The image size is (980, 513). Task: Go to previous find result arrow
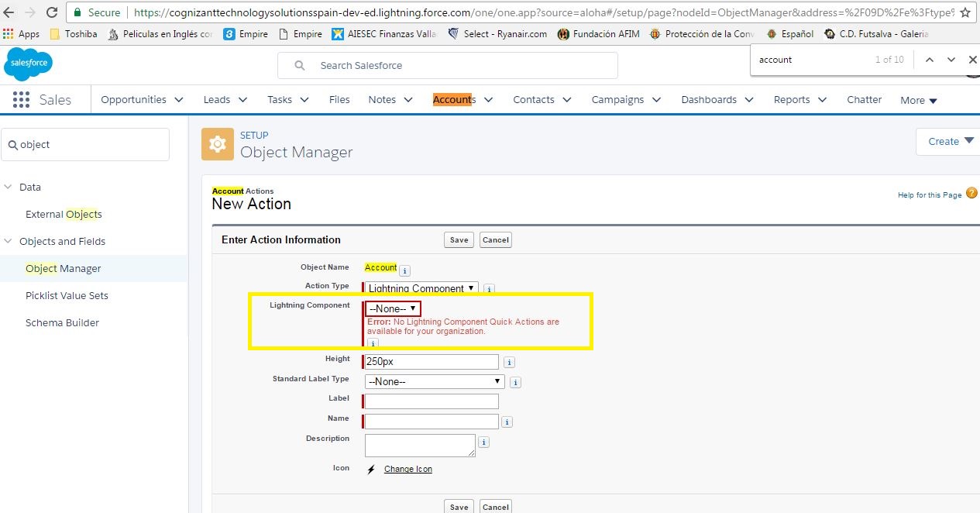tap(930, 60)
